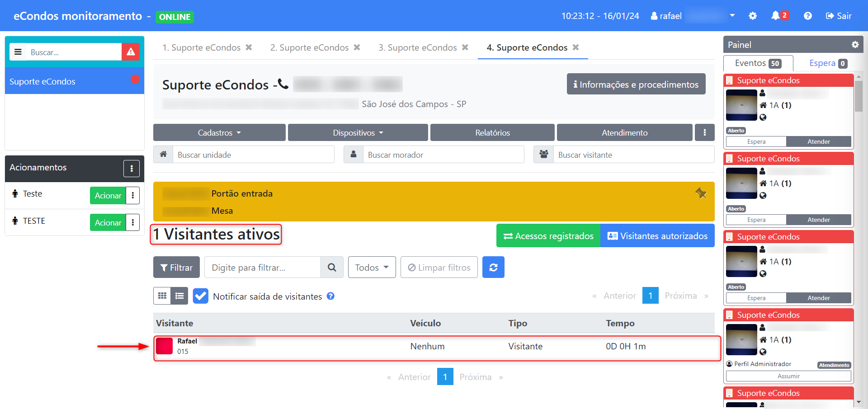Open Informações e procedimentos
Image resolution: width=868 pixels, height=409 pixels.
pyautogui.click(x=636, y=84)
